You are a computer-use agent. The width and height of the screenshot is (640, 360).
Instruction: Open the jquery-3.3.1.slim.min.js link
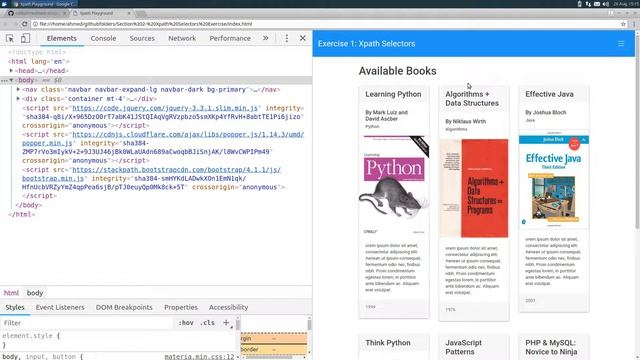165,108
